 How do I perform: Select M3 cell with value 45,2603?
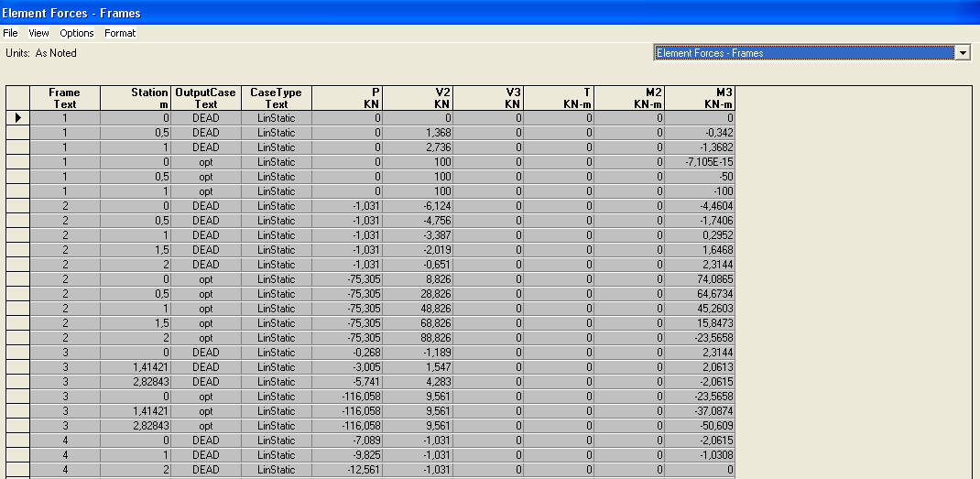(x=701, y=309)
